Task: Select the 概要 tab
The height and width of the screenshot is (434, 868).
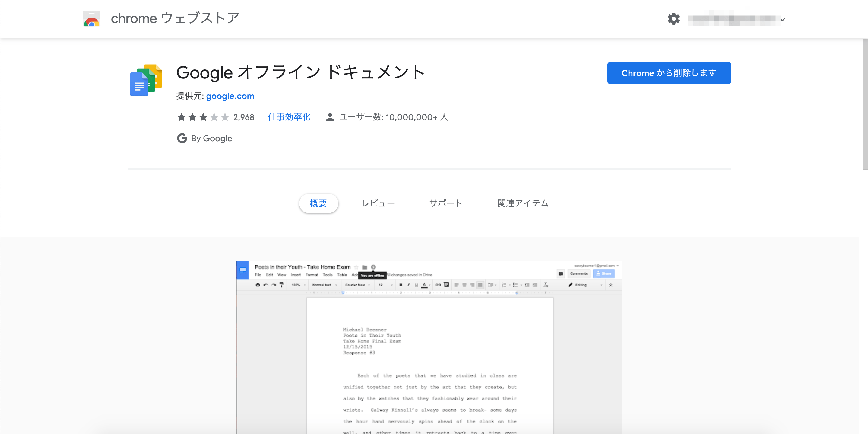Action: point(318,203)
